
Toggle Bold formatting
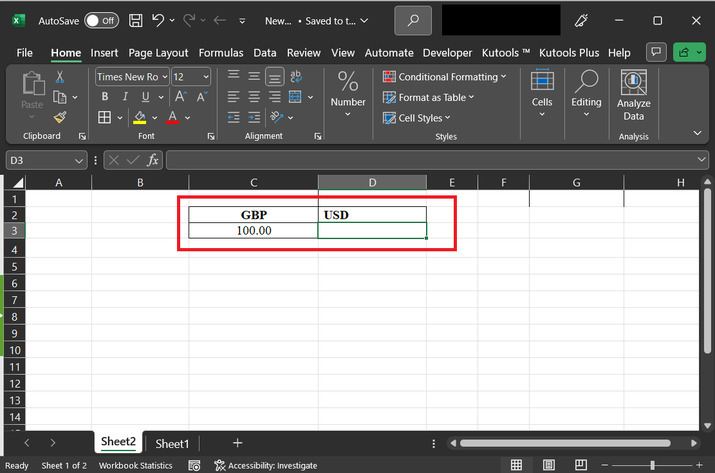point(105,97)
